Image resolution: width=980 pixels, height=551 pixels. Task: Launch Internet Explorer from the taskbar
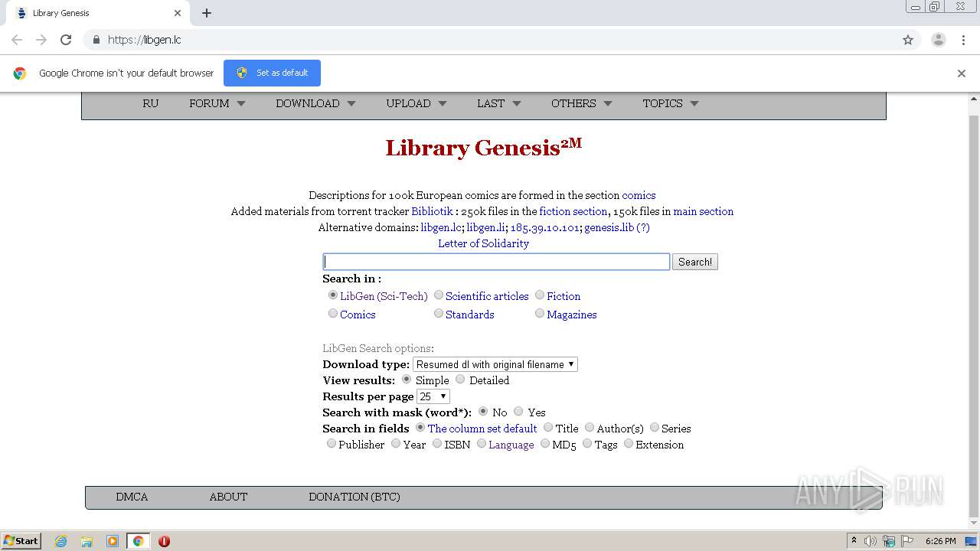60,541
